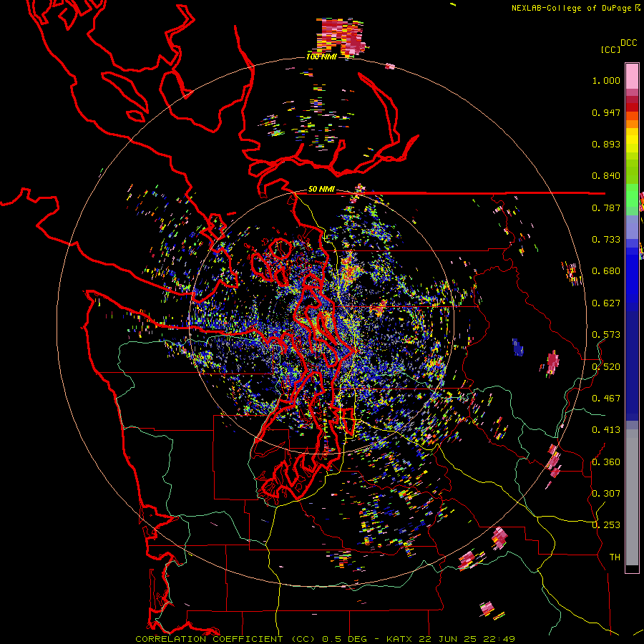The height and width of the screenshot is (644, 644).
Task: Select the 0.947 scale value
Action: pyautogui.click(x=606, y=112)
